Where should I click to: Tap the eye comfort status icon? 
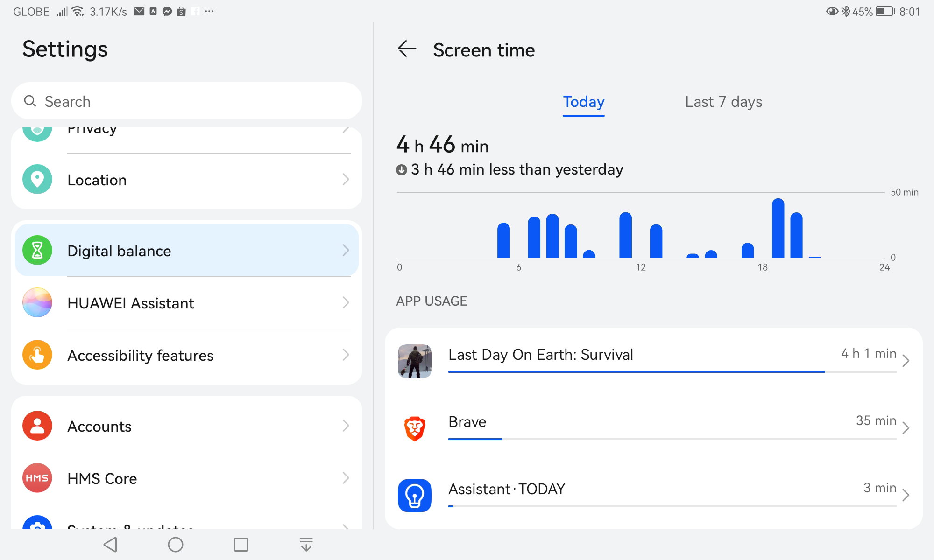click(x=832, y=11)
